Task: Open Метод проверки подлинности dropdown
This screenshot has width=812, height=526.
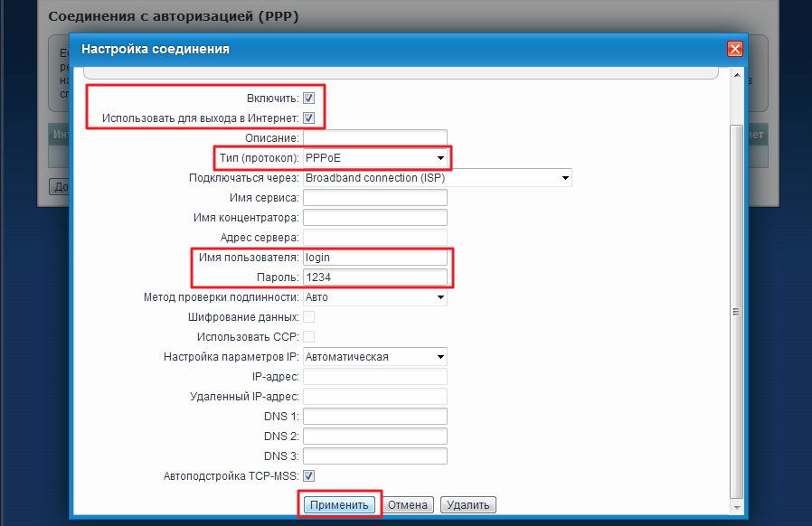Action: click(x=375, y=297)
